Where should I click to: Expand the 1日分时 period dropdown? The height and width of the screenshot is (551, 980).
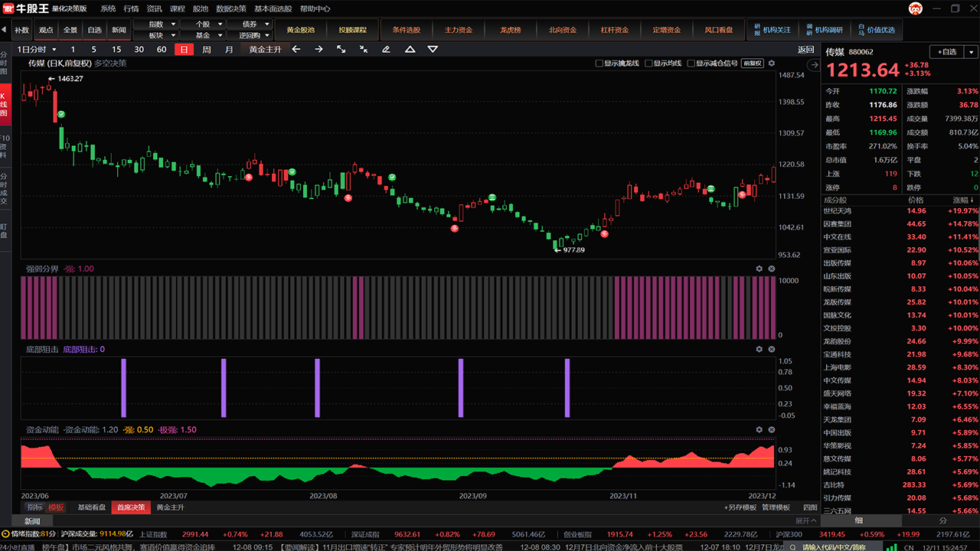(37, 49)
